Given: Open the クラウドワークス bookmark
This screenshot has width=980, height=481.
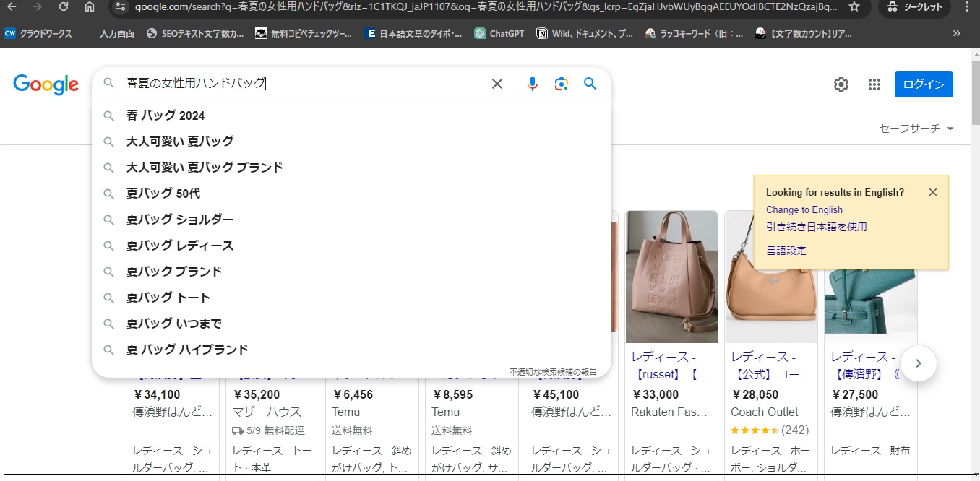Looking at the screenshot, I should point(39,33).
